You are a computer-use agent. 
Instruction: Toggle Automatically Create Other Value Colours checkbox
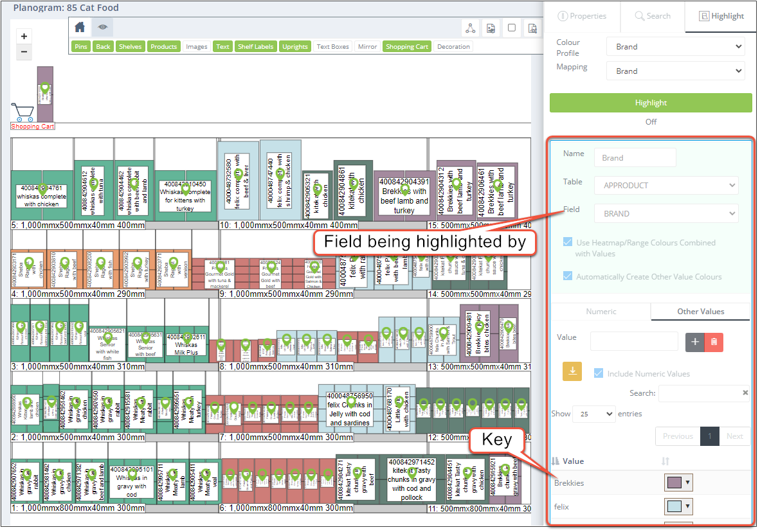pyautogui.click(x=568, y=276)
